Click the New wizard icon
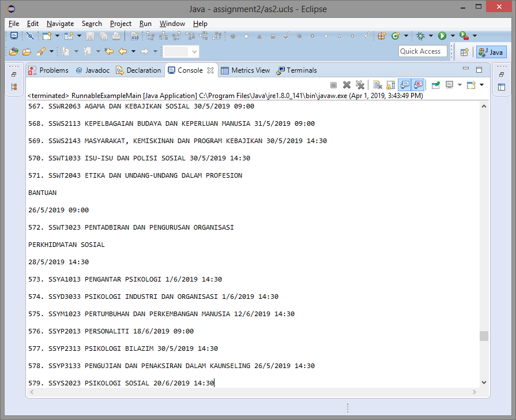 pyautogui.click(x=47, y=36)
